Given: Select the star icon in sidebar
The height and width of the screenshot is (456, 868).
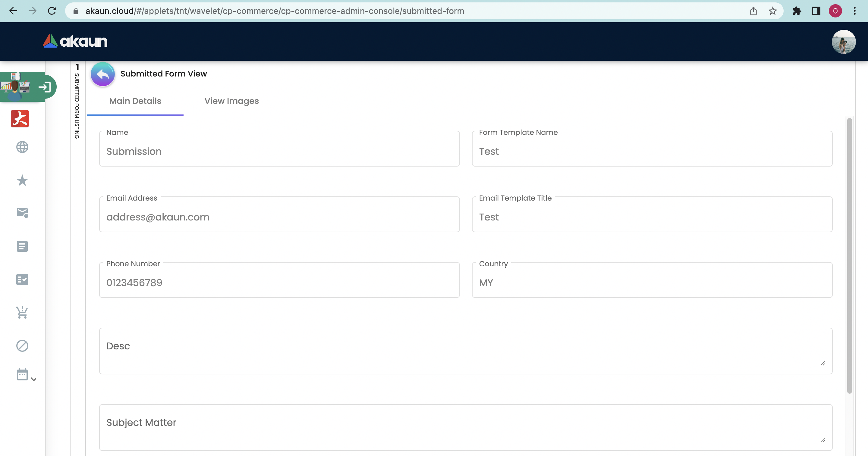Looking at the screenshot, I should (22, 180).
